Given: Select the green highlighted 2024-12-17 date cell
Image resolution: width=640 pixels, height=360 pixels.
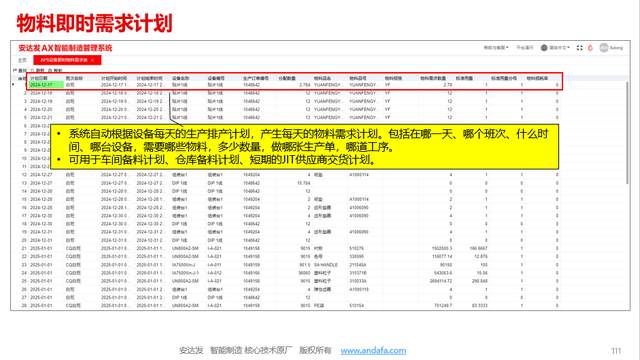Looking at the screenshot, I should pos(47,85).
